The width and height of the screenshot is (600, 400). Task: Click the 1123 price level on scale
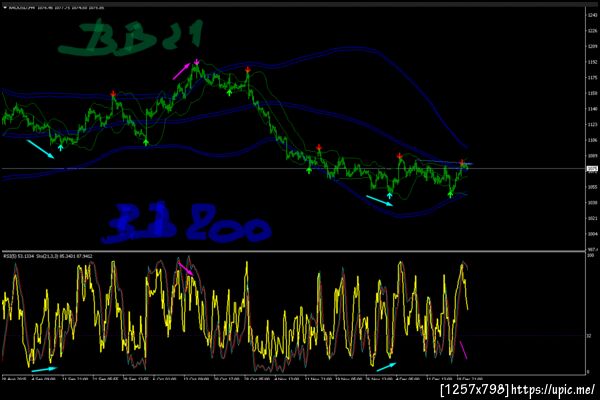click(592, 125)
